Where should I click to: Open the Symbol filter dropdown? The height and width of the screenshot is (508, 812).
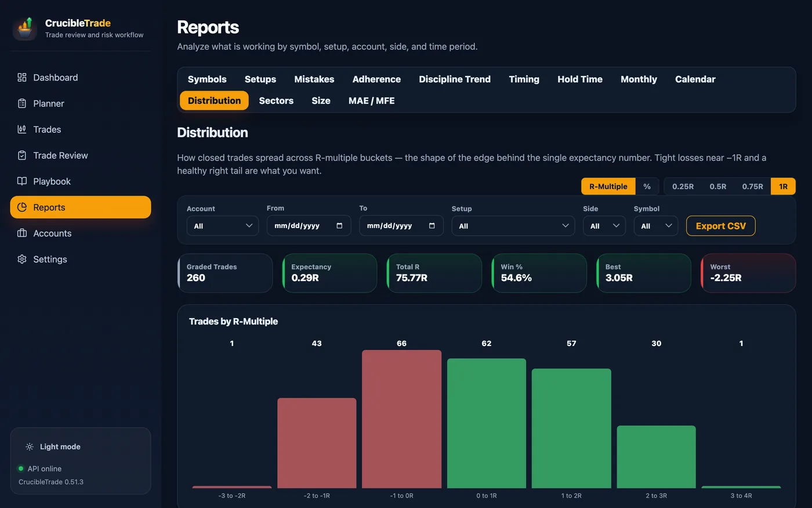(656, 226)
